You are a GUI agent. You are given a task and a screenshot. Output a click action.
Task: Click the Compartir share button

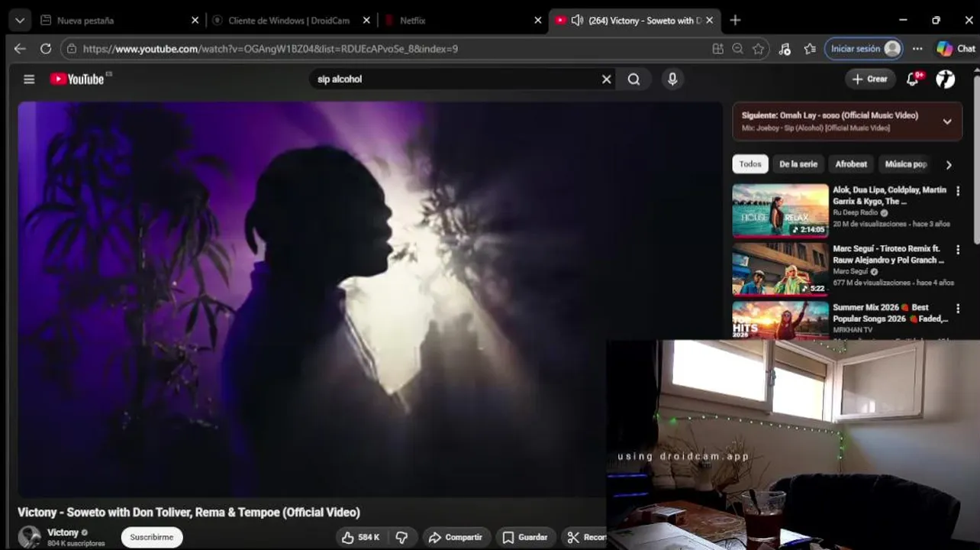click(456, 537)
